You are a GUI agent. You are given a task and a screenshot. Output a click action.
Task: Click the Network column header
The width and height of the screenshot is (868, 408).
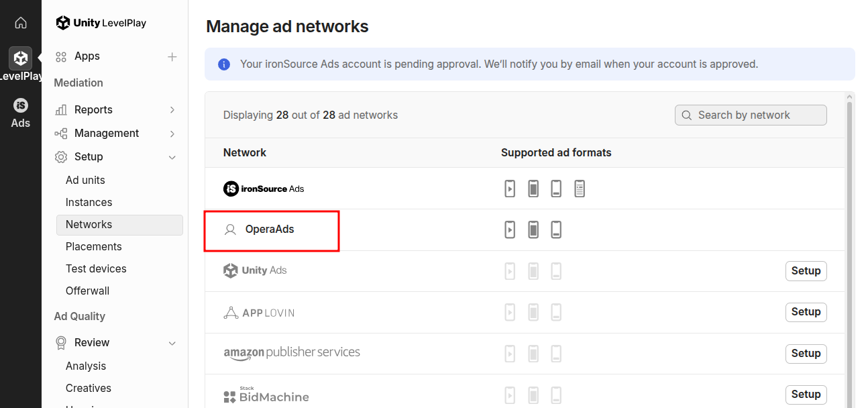pos(245,152)
